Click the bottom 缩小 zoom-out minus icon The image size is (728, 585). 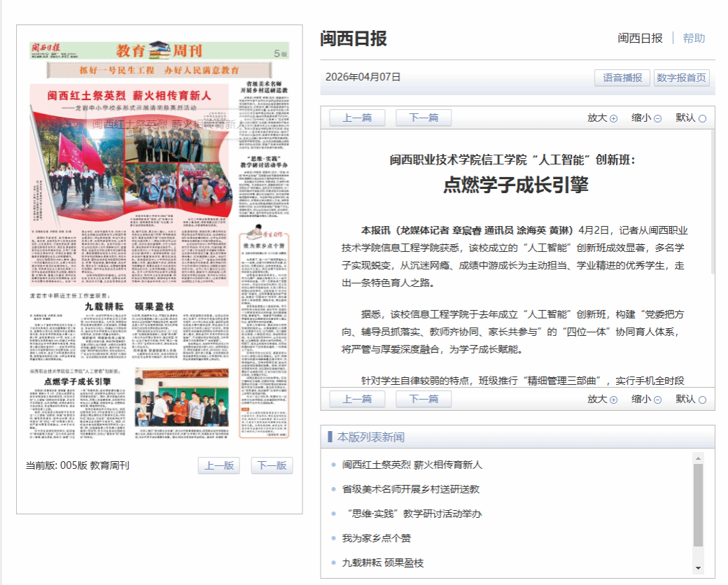657,400
